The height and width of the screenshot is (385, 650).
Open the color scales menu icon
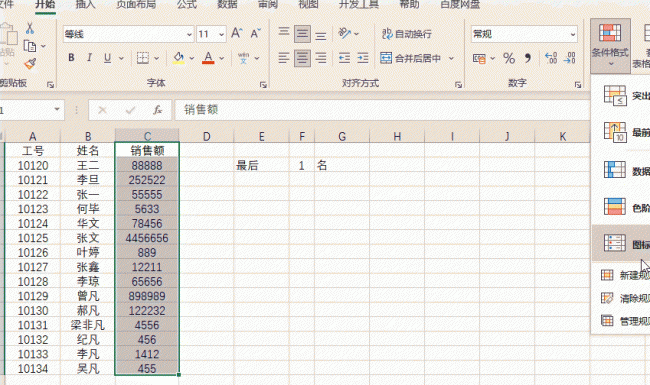pyautogui.click(x=615, y=206)
